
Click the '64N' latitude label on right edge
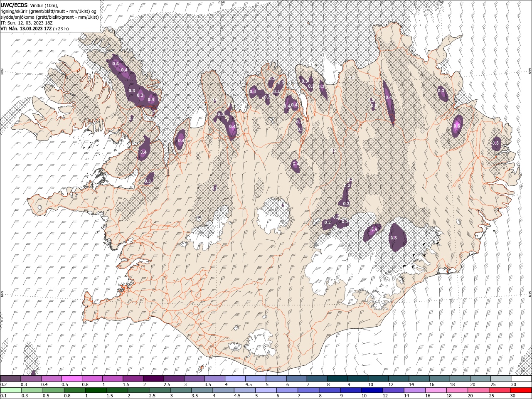coord(530,293)
